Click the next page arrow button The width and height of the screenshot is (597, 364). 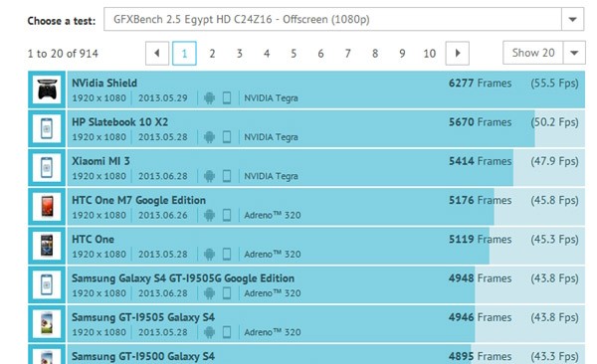(458, 54)
